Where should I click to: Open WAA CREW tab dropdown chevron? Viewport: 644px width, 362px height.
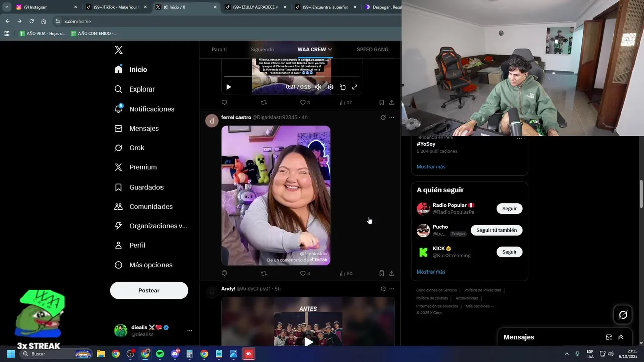pos(330,49)
